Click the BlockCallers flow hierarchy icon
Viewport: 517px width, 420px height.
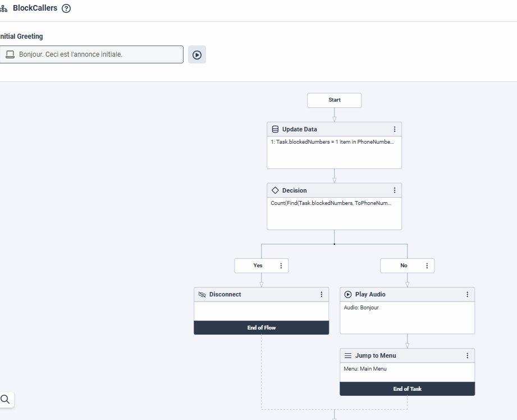coord(3,8)
